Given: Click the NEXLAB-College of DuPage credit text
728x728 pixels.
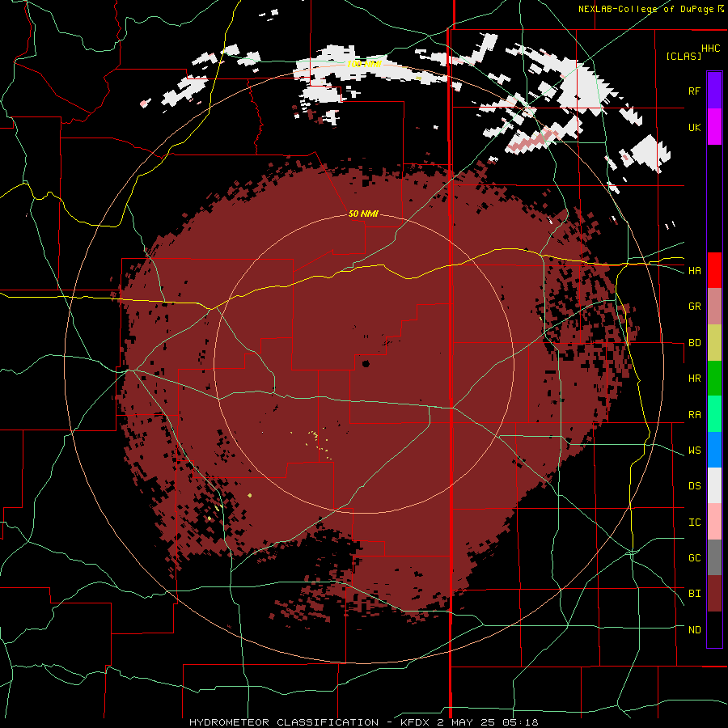Looking at the screenshot, I should [645, 9].
